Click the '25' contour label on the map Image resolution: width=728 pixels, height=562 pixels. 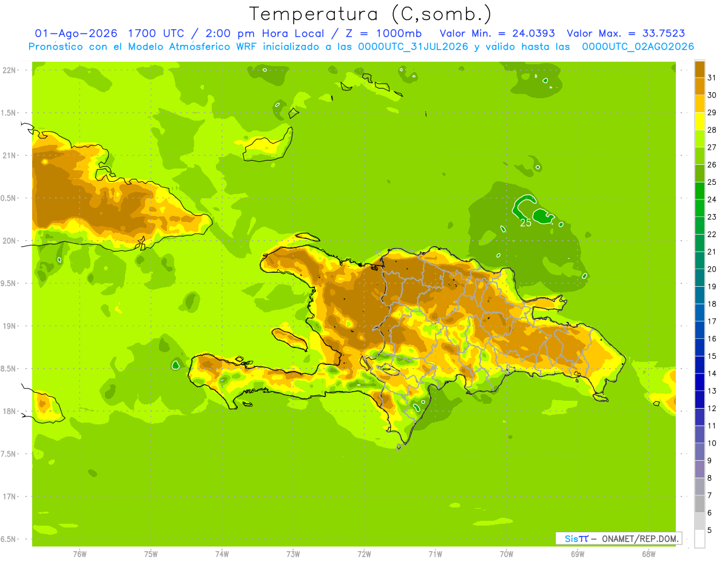525,223
